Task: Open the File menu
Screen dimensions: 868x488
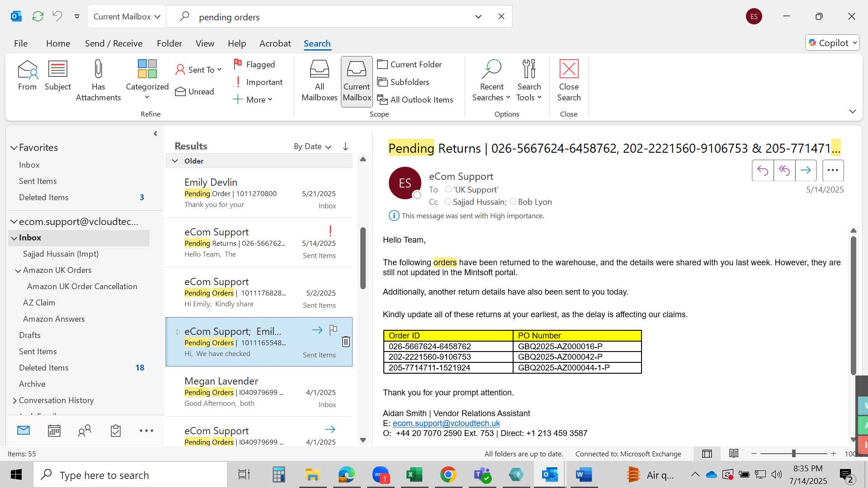Action: pos(21,43)
